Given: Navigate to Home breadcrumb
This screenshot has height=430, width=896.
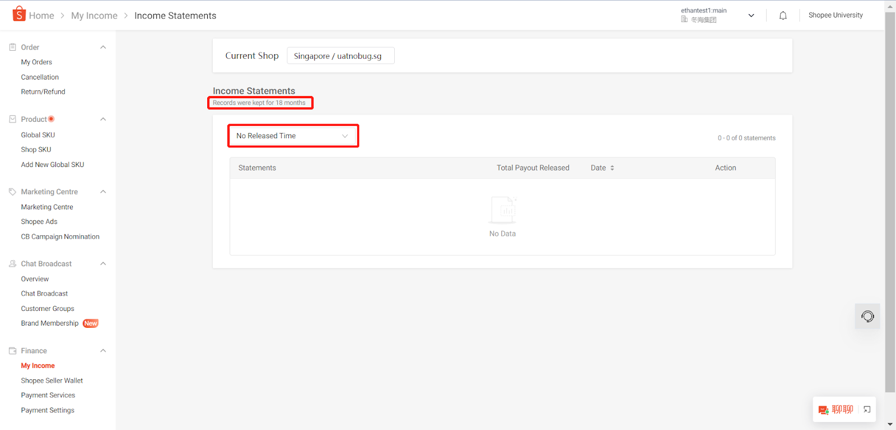Looking at the screenshot, I should tap(42, 16).
